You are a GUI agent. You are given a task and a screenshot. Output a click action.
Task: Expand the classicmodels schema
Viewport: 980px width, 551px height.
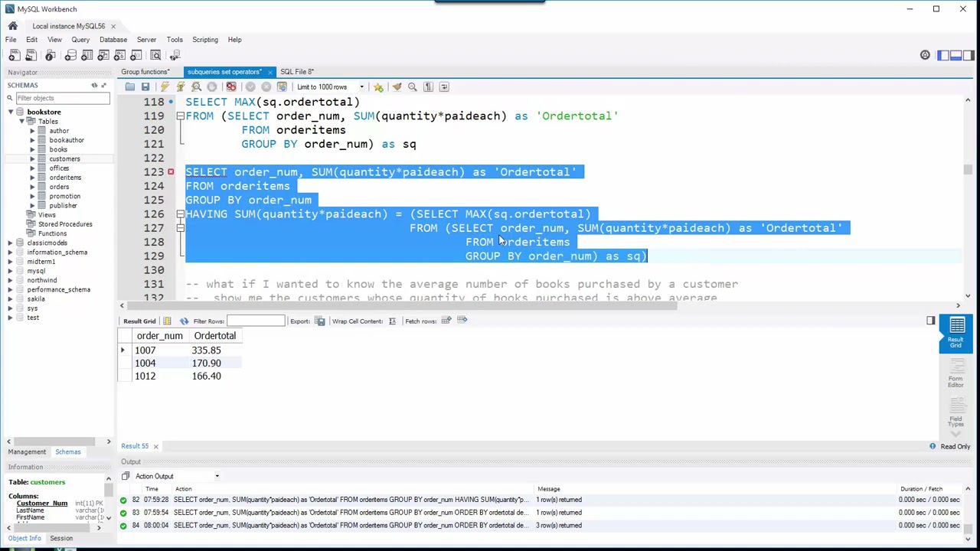tap(11, 243)
